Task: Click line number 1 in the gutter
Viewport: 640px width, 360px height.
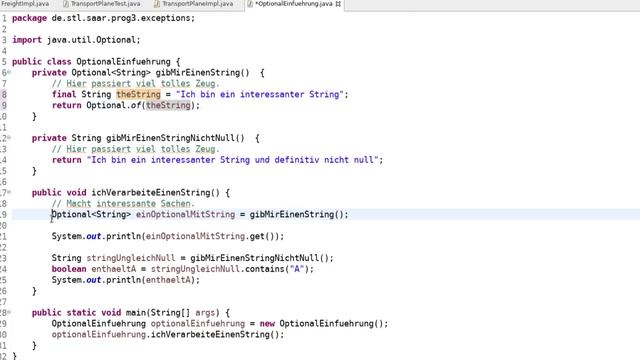Action: click(3, 18)
